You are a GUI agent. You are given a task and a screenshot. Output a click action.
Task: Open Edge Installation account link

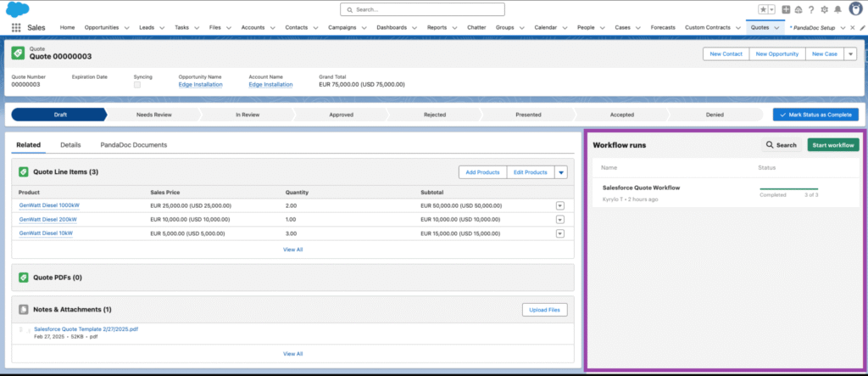(x=270, y=84)
